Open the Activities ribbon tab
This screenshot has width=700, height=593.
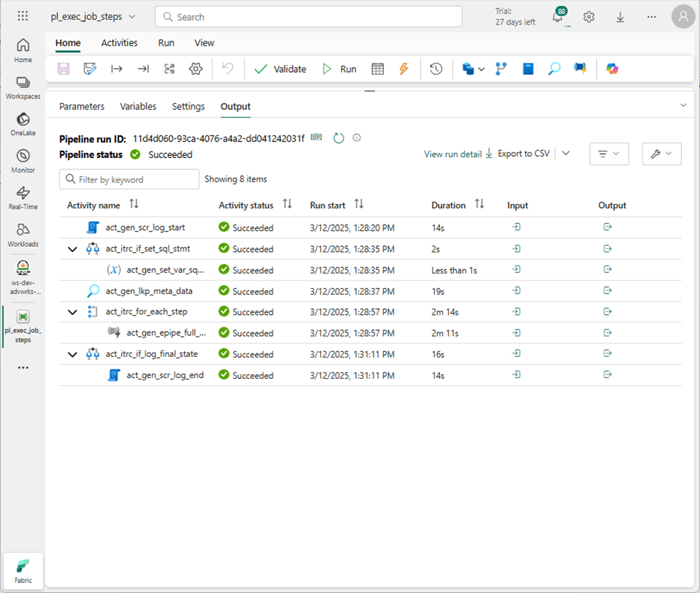click(119, 43)
